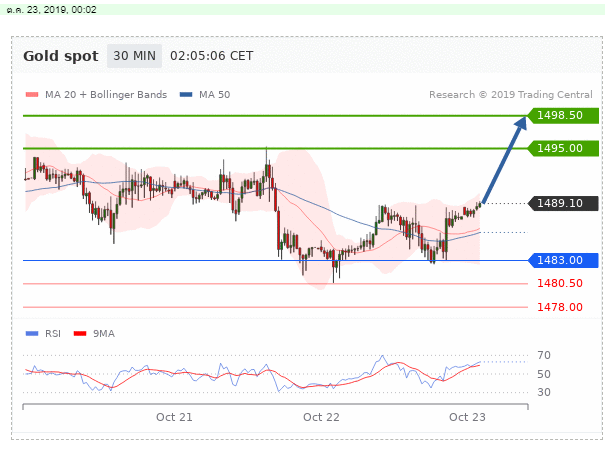The height and width of the screenshot is (450, 605).
Task: Click the RSI 30 level label
Action: coord(544,392)
